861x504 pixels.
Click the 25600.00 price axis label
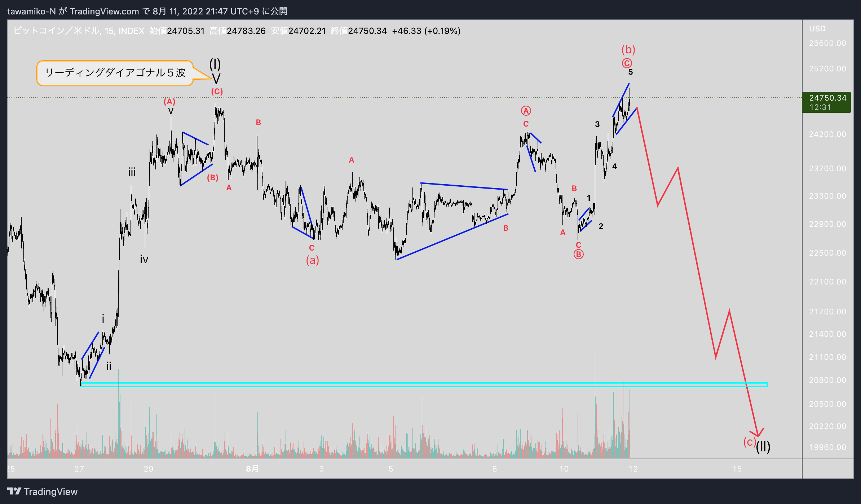(827, 43)
